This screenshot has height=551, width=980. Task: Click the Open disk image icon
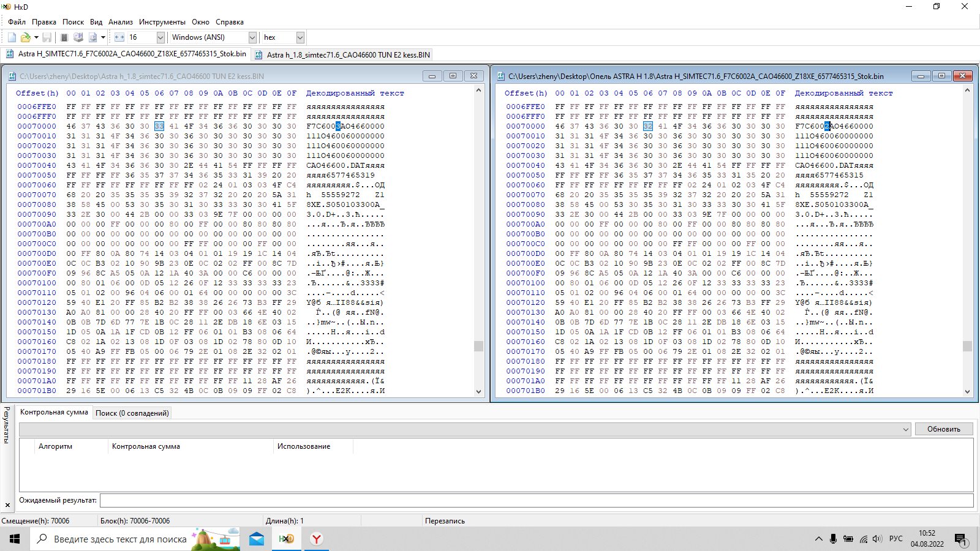(x=93, y=37)
